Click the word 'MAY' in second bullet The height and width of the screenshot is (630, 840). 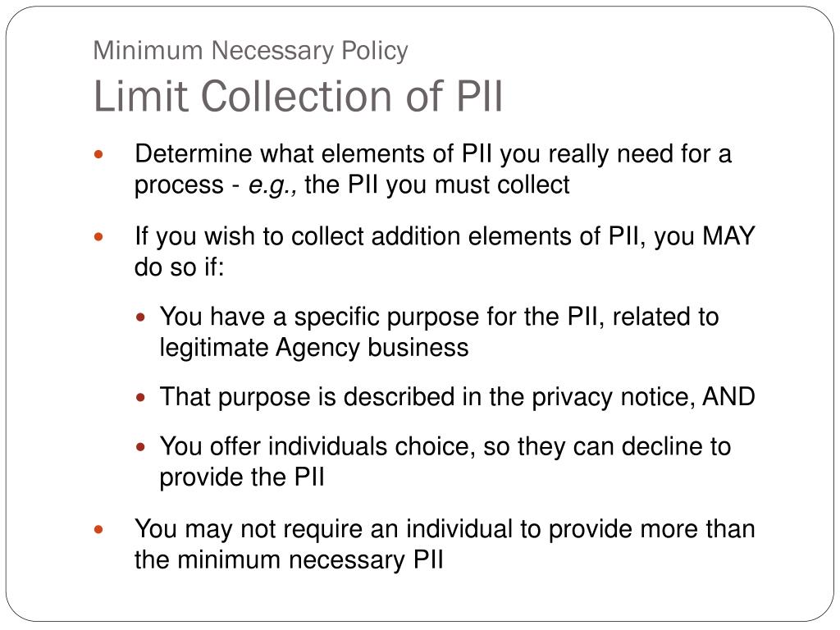(x=728, y=236)
